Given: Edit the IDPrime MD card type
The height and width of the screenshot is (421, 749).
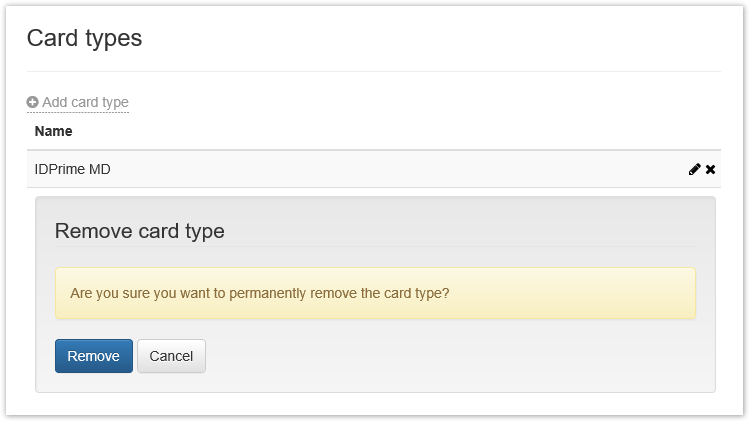Looking at the screenshot, I should [x=694, y=170].
